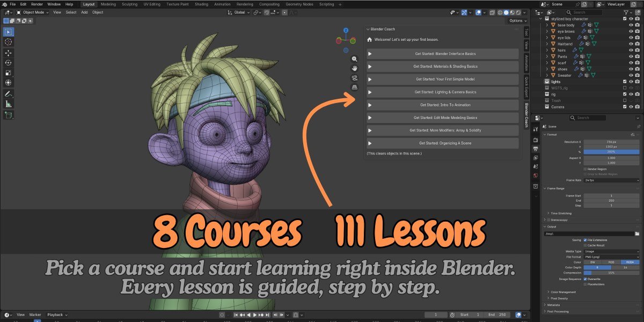The height and width of the screenshot is (322, 644).
Task: Open the Media Type Image dropdown
Action: pyautogui.click(x=611, y=251)
